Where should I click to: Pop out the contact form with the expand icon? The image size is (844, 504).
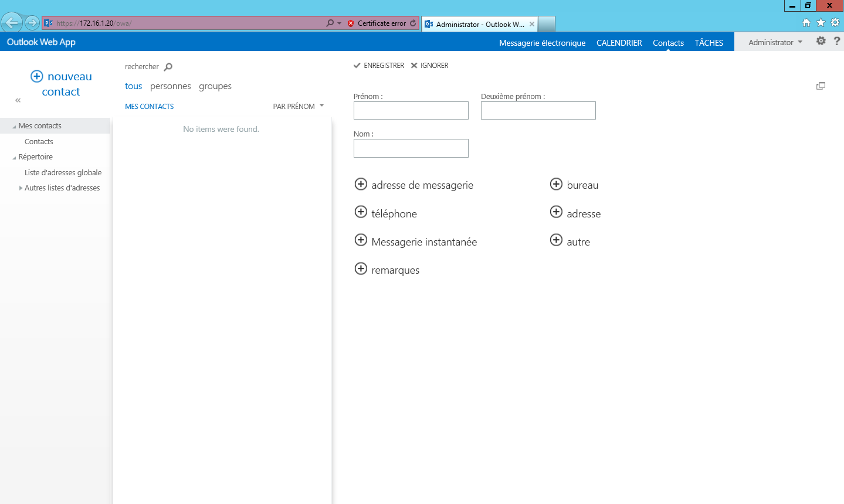pyautogui.click(x=821, y=86)
